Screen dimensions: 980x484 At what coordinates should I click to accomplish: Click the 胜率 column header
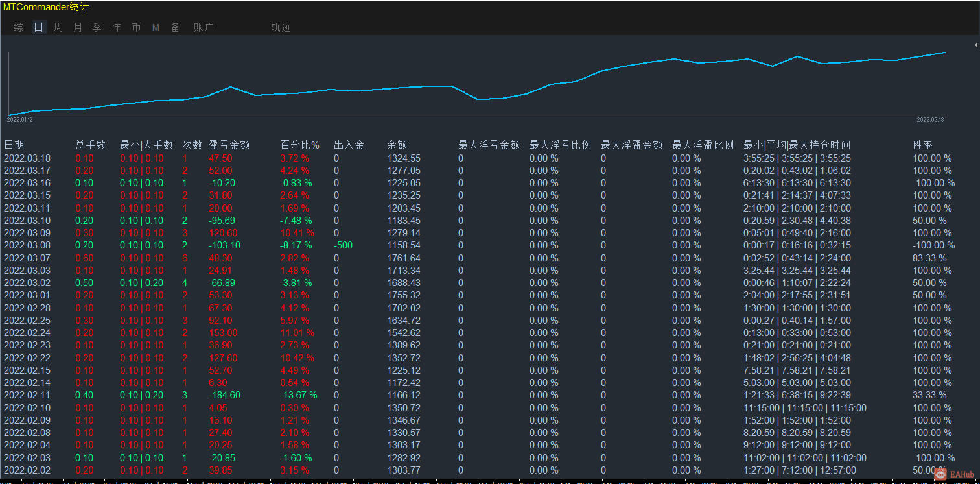pyautogui.click(x=923, y=145)
